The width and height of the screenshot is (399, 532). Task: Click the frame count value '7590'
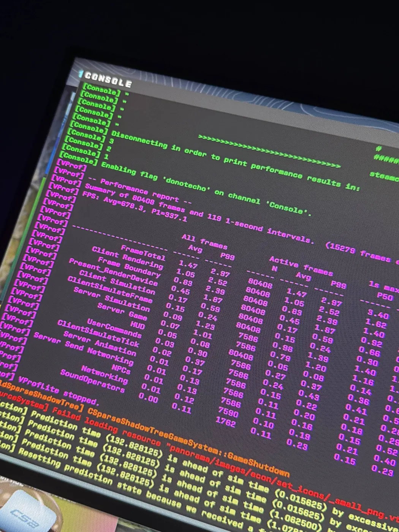pyautogui.click(x=228, y=412)
